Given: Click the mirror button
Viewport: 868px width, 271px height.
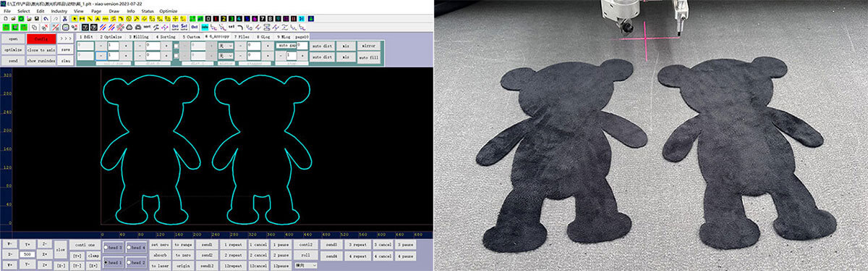Looking at the screenshot, I should tap(369, 46).
